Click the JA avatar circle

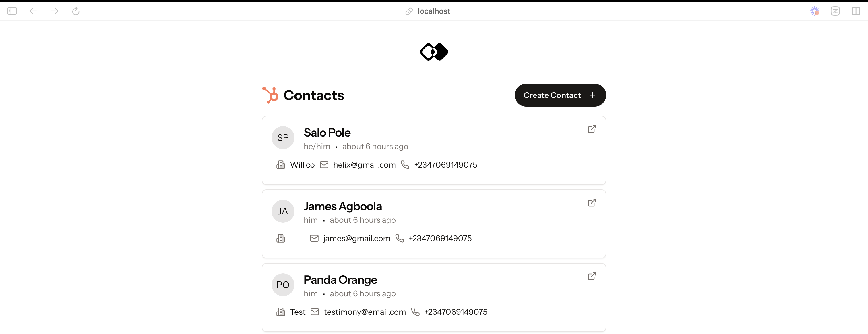[x=283, y=211]
